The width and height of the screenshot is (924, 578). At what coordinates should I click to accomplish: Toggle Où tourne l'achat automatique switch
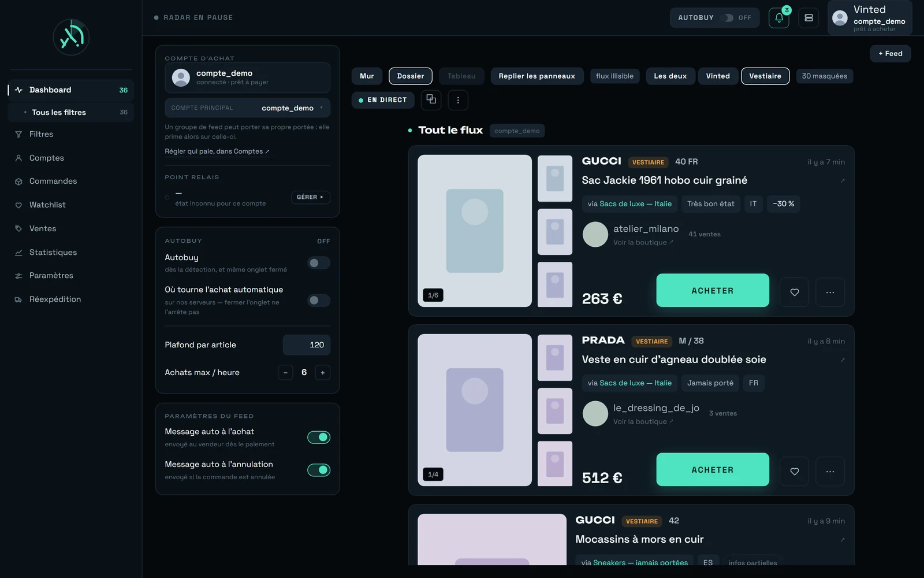[x=319, y=301]
